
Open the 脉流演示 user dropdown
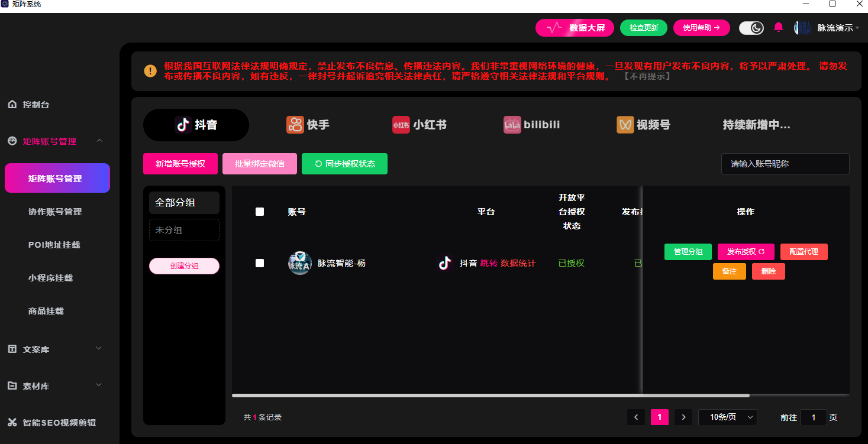click(x=838, y=28)
